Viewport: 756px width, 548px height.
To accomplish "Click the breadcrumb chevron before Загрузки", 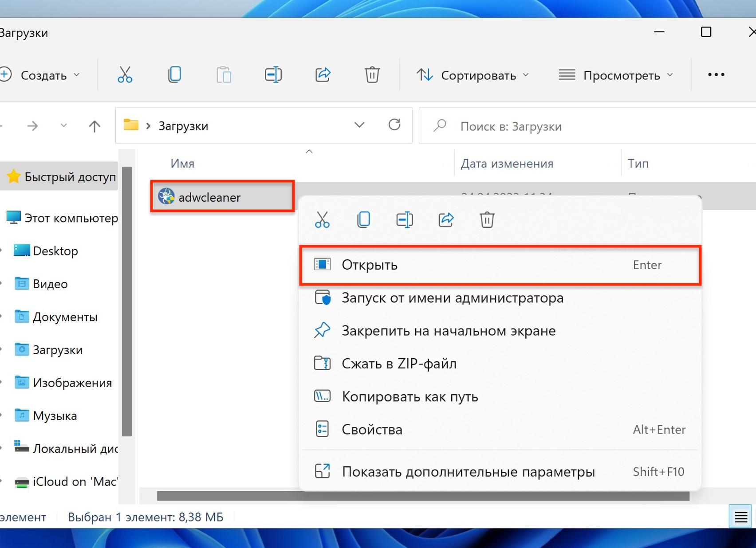I will (149, 126).
